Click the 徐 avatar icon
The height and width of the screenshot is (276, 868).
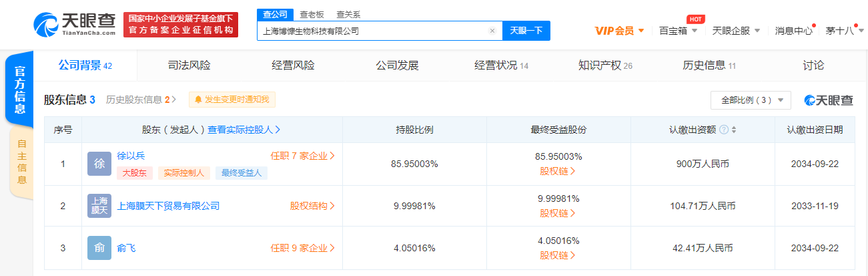coord(99,164)
